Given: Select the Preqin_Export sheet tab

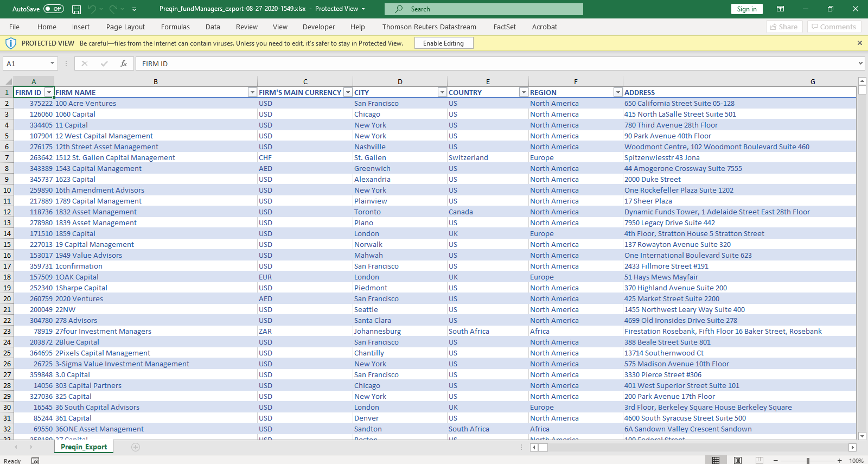Looking at the screenshot, I should point(84,447).
